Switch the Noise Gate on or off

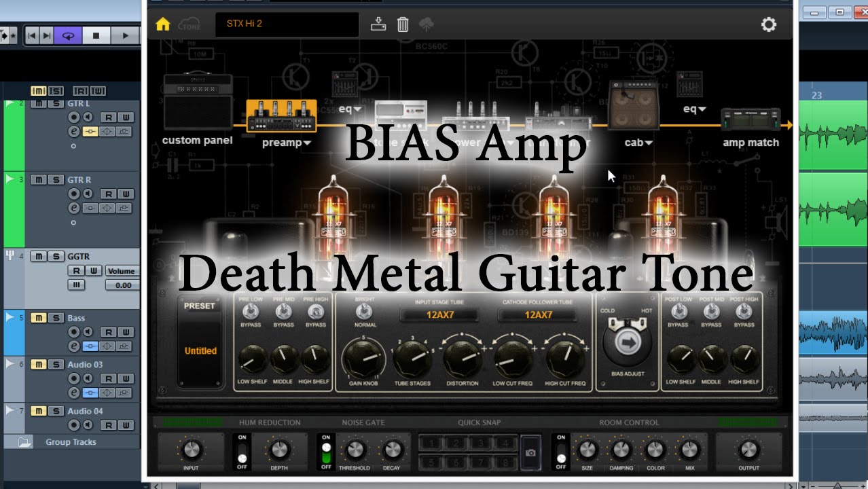click(326, 452)
